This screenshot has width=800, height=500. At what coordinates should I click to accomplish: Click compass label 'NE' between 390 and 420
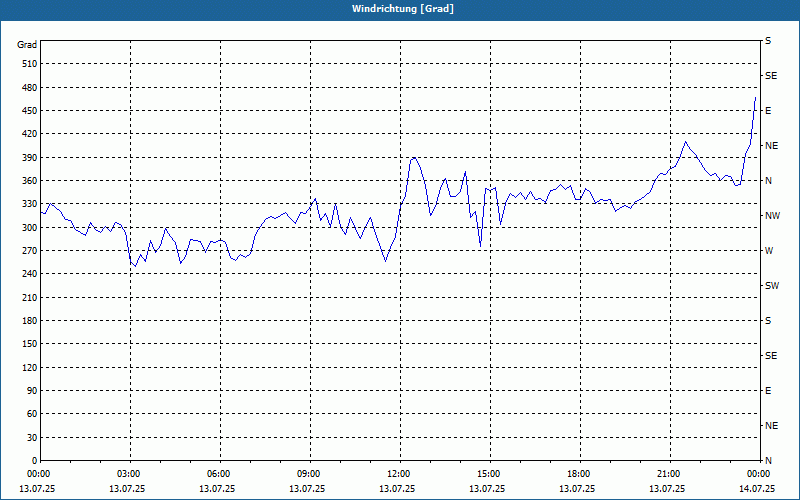[x=771, y=146]
